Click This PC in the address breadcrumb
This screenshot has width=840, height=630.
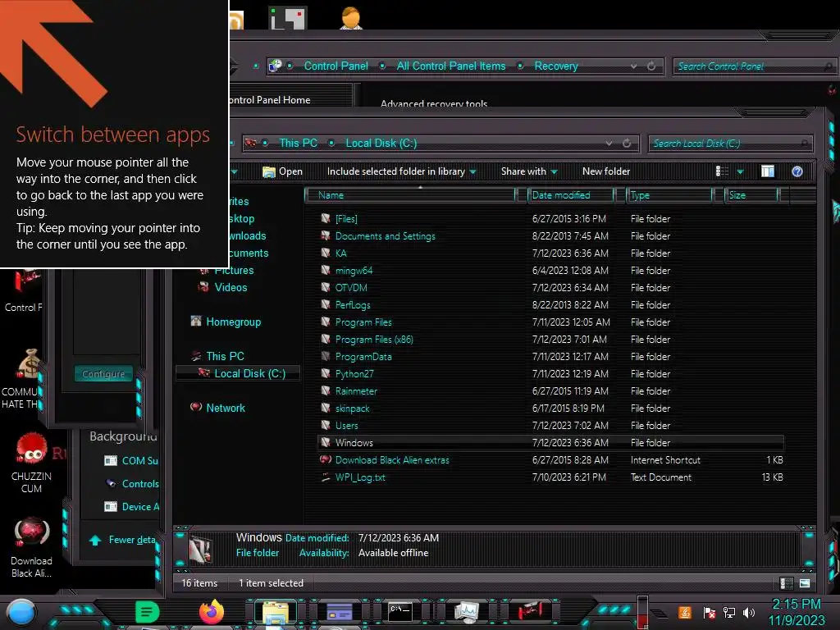tap(298, 143)
